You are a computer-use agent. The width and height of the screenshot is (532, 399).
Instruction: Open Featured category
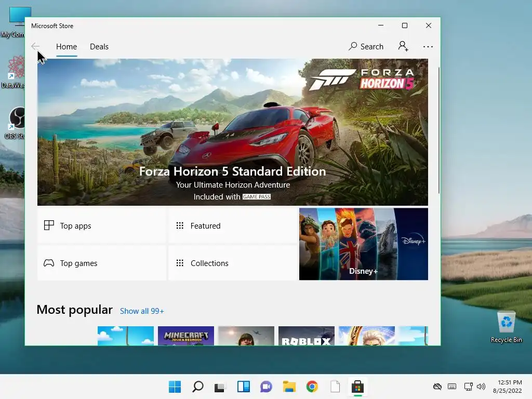click(x=232, y=225)
